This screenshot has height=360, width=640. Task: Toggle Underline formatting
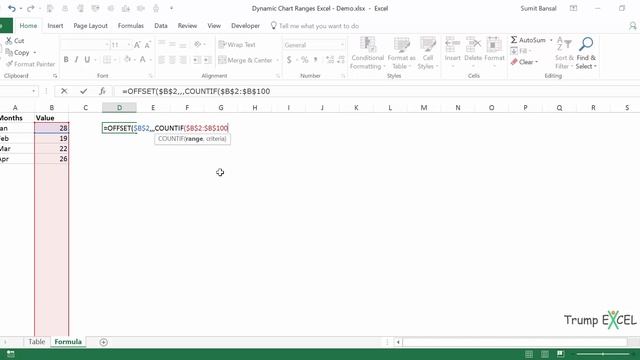click(87, 60)
